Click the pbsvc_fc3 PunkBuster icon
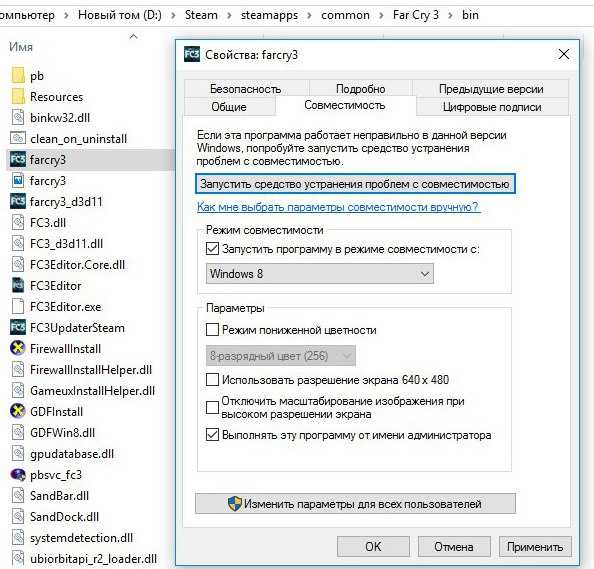The height and width of the screenshot is (569, 594). [x=18, y=474]
